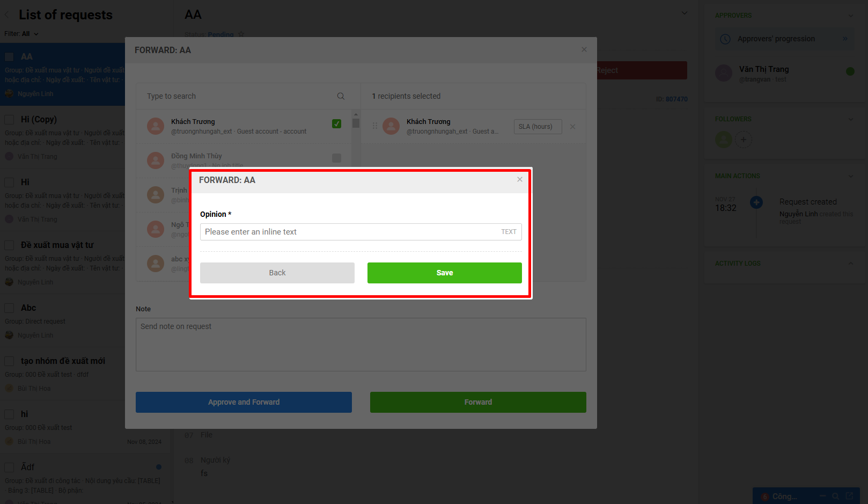Screen dimensions: 868x504
Task: Add a follower with the plus icon
Action: (743, 140)
